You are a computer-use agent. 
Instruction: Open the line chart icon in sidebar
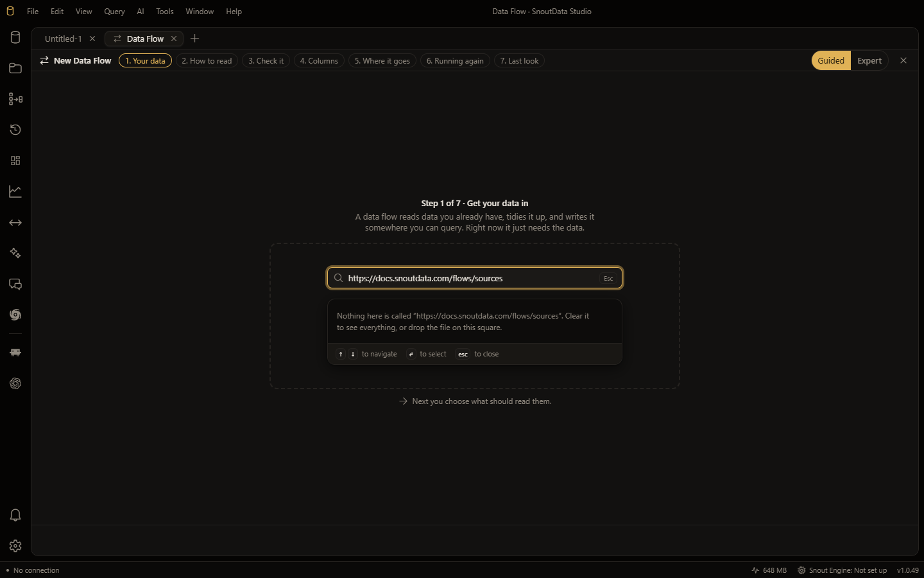(x=15, y=191)
